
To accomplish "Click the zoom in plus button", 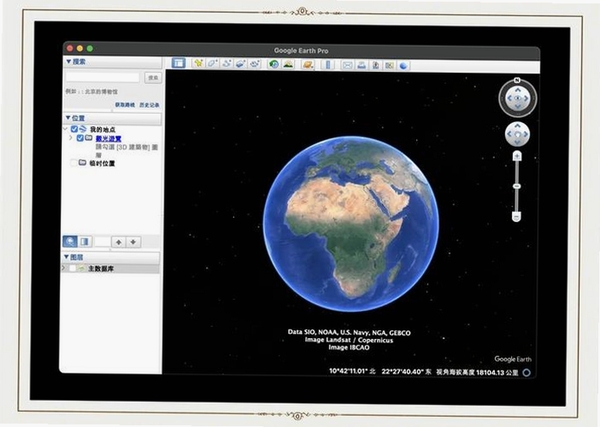I will [x=517, y=156].
